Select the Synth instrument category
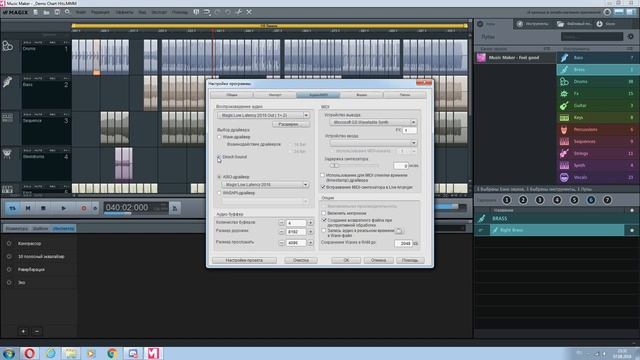This screenshot has width=640, height=360. (x=597, y=165)
